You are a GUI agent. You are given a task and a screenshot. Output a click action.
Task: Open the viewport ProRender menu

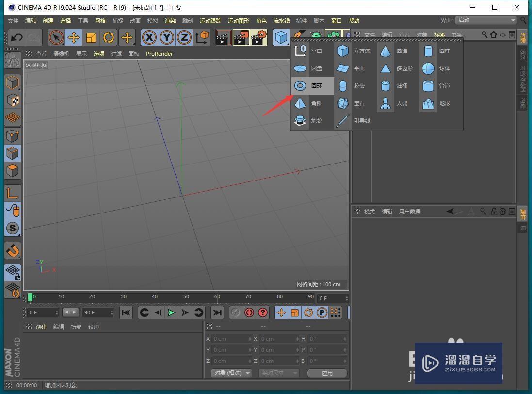[159, 54]
